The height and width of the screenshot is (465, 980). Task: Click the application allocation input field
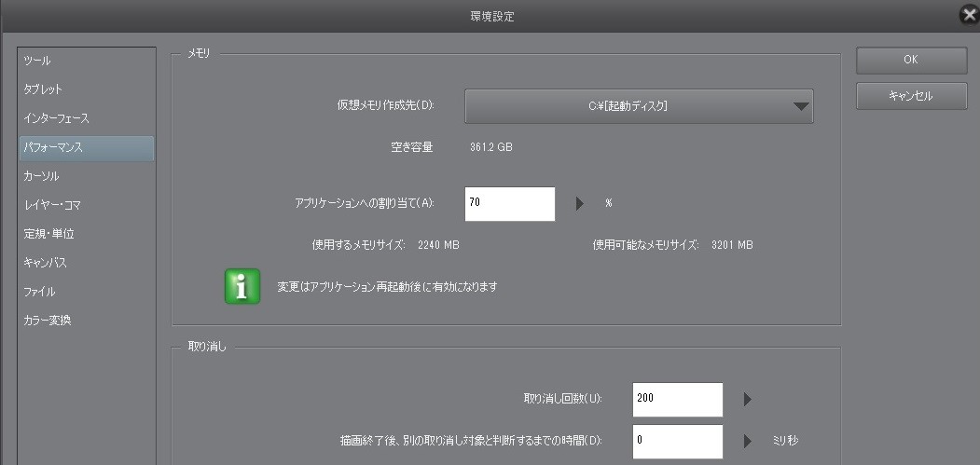coord(509,203)
